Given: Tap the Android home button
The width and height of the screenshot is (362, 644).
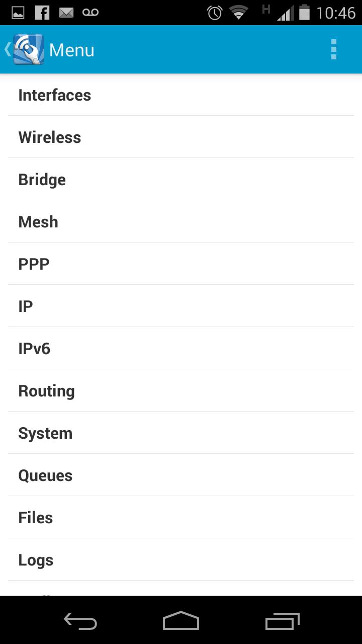Looking at the screenshot, I should (181, 621).
